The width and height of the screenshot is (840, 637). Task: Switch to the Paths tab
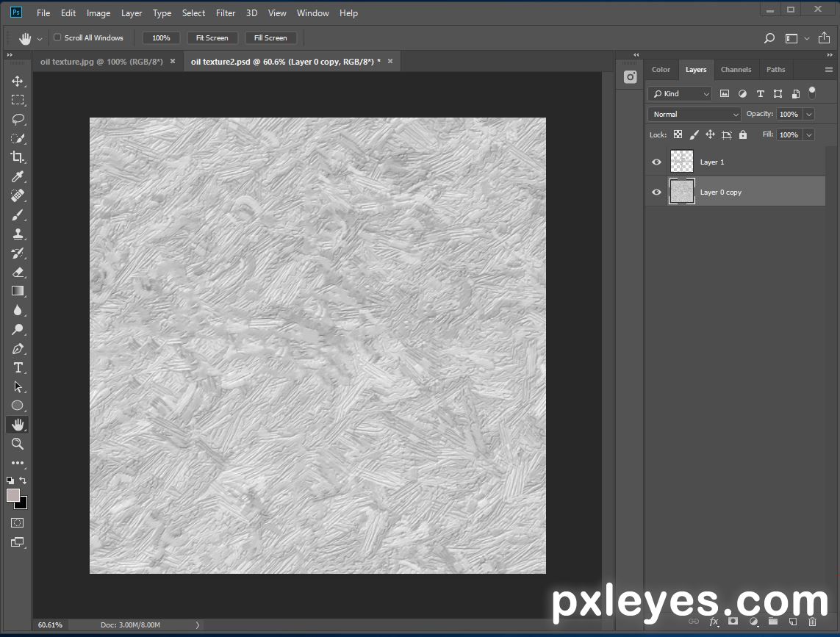coord(775,69)
